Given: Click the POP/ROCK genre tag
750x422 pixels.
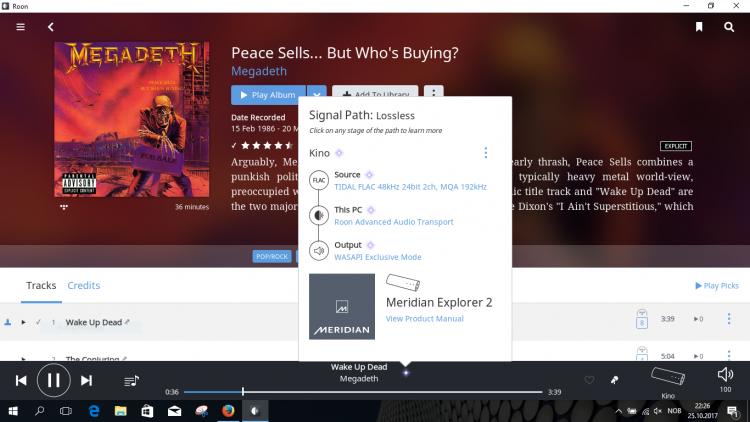Looking at the screenshot, I should pos(272,256).
